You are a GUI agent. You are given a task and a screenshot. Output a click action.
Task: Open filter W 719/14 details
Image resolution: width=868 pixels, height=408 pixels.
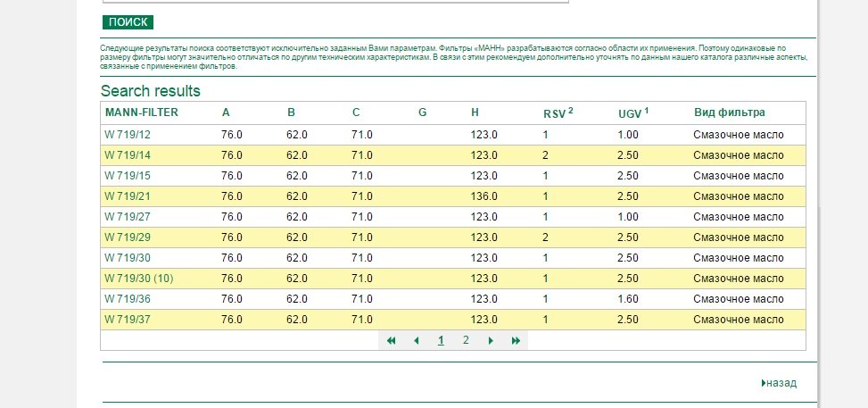tap(128, 155)
